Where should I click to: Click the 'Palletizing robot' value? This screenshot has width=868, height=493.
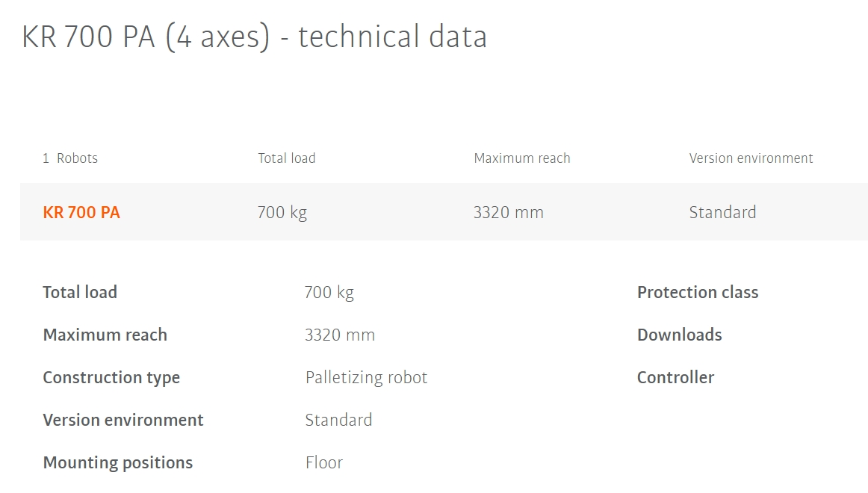[x=366, y=377]
